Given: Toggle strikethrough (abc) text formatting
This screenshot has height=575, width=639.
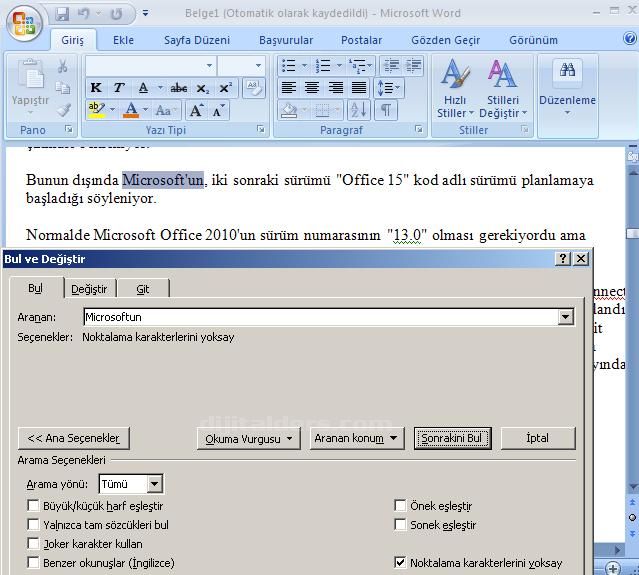Looking at the screenshot, I should click(x=178, y=88).
